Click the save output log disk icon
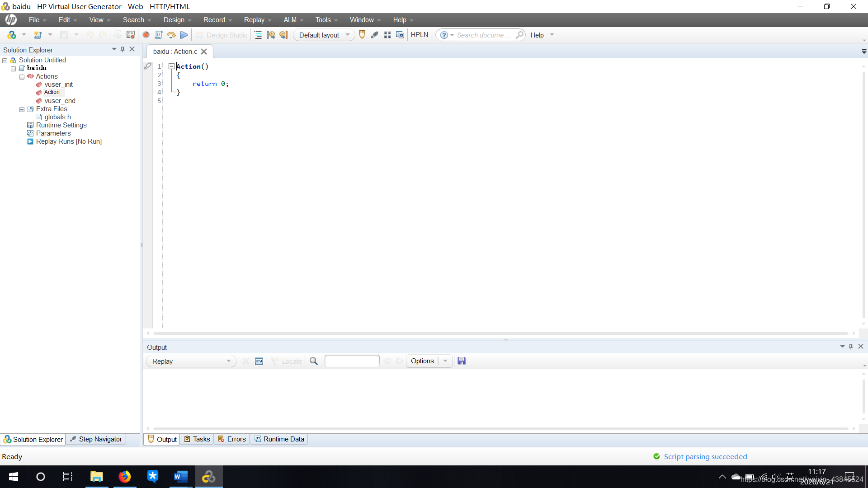 (x=462, y=361)
